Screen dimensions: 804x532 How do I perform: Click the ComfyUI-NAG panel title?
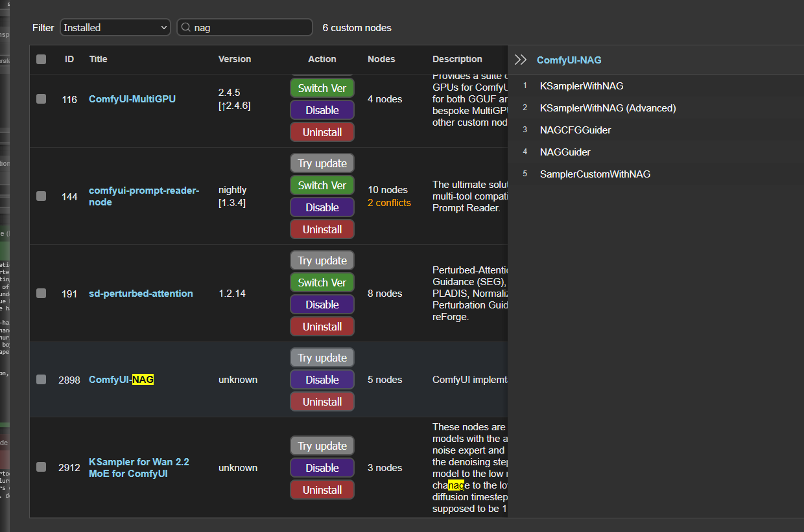(569, 60)
